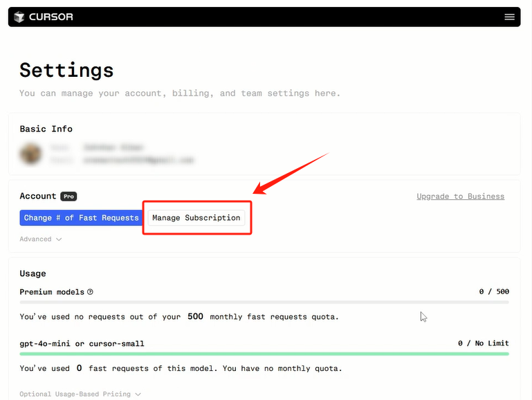Click the Premium models usage progress bar
The height and width of the screenshot is (400, 532).
click(x=264, y=302)
